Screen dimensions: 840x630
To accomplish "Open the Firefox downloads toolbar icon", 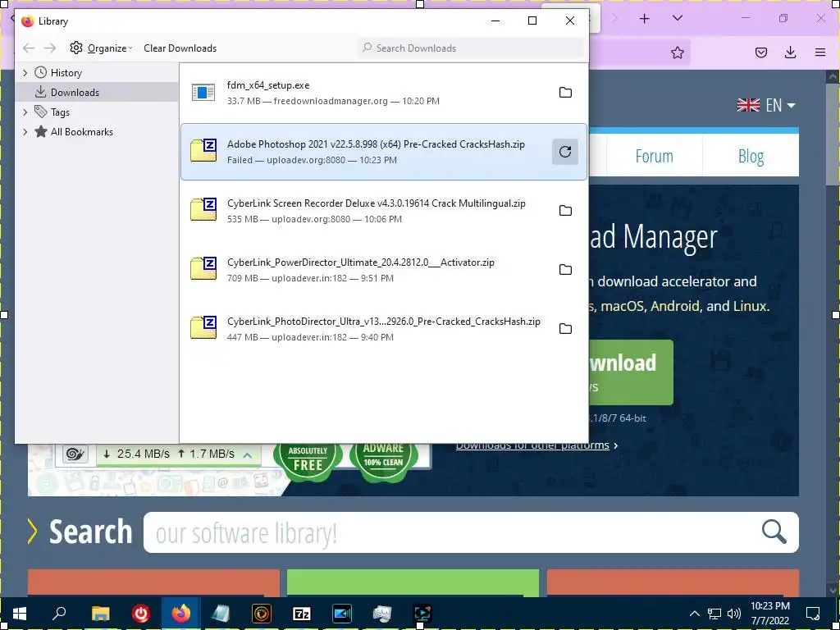I will (790, 52).
